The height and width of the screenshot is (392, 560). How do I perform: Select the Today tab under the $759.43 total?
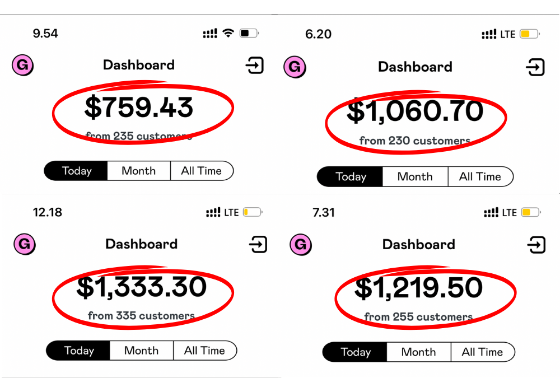point(76,171)
